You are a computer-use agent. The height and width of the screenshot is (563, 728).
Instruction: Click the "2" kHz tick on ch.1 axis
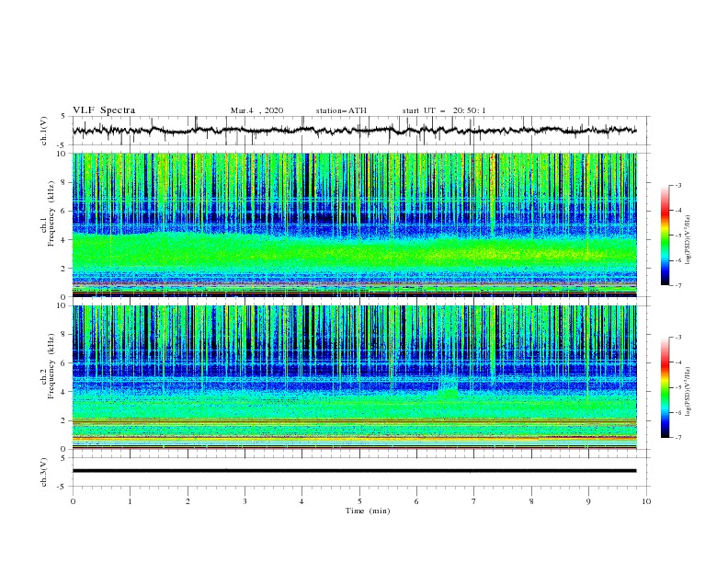64,269
